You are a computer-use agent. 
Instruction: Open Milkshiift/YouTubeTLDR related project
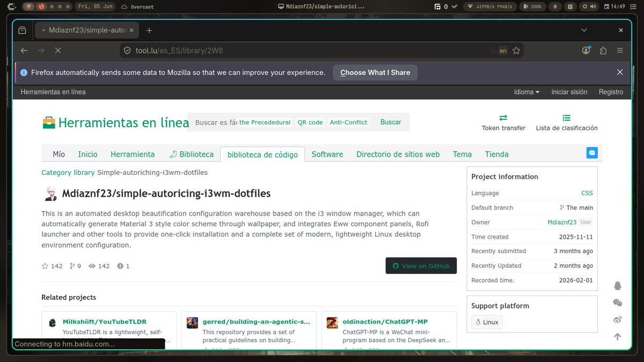105,322
